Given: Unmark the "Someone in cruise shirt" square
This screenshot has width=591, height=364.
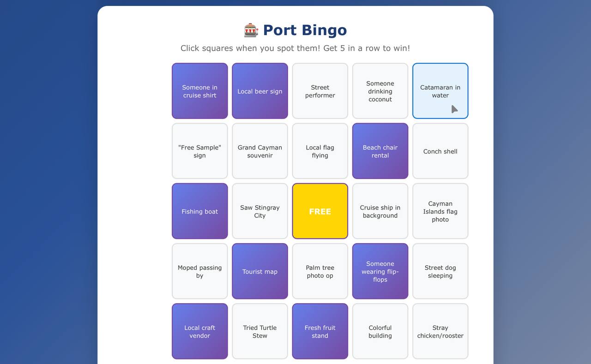Looking at the screenshot, I should pyautogui.click(x=199, y=91).
